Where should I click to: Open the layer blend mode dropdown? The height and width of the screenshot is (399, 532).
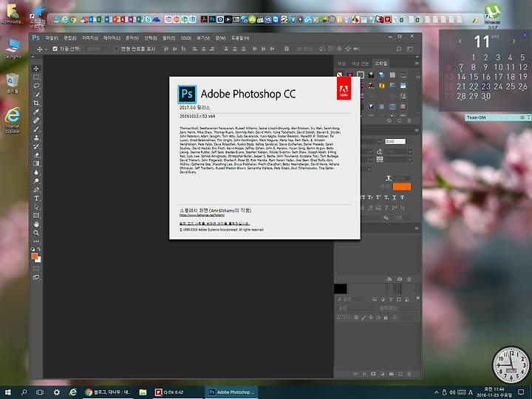356,308
